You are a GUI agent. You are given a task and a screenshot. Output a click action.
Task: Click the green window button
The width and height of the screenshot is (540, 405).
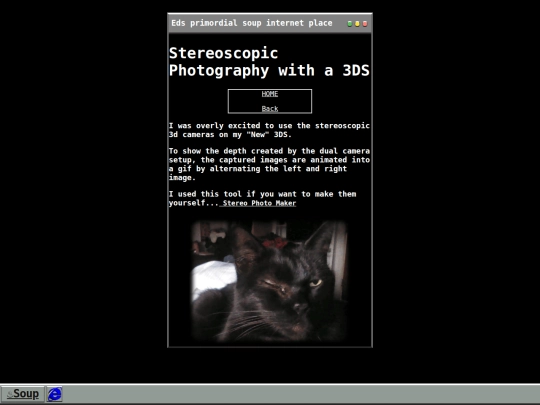(x=350, y=24)
